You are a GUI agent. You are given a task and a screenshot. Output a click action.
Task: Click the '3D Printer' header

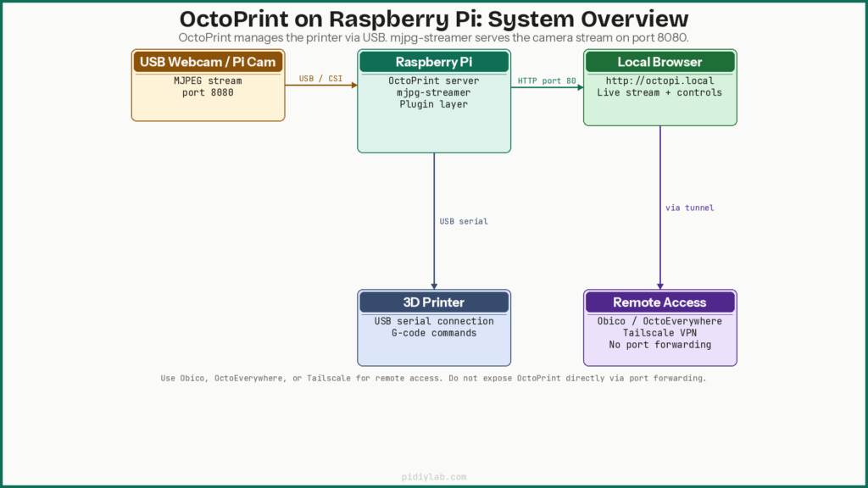pyautogui.click(x=434, y=302)
